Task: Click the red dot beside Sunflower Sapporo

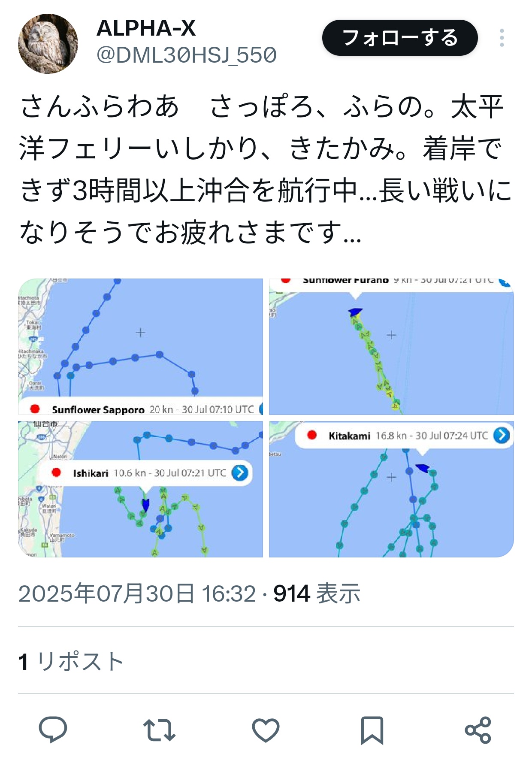Action: 35,409
